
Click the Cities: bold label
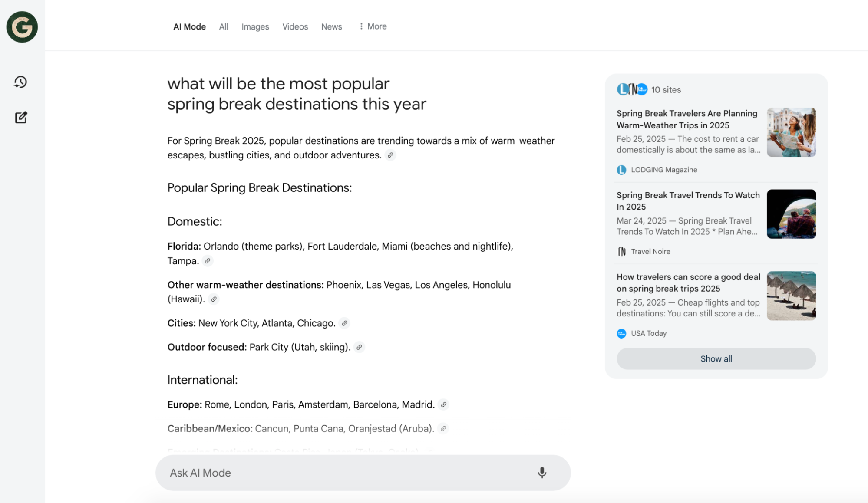coord(182,323)
